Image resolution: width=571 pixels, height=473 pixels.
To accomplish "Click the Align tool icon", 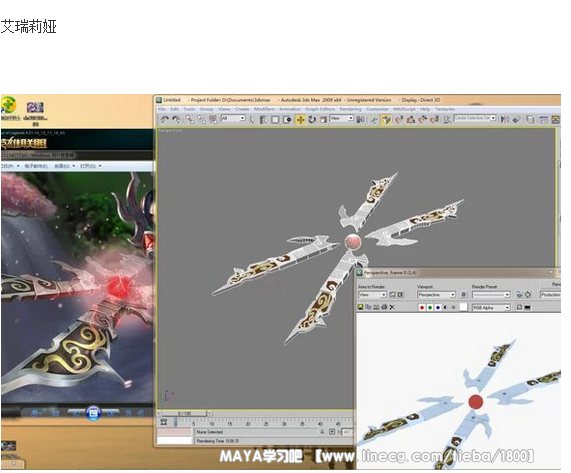I will (x=516, y=119).
